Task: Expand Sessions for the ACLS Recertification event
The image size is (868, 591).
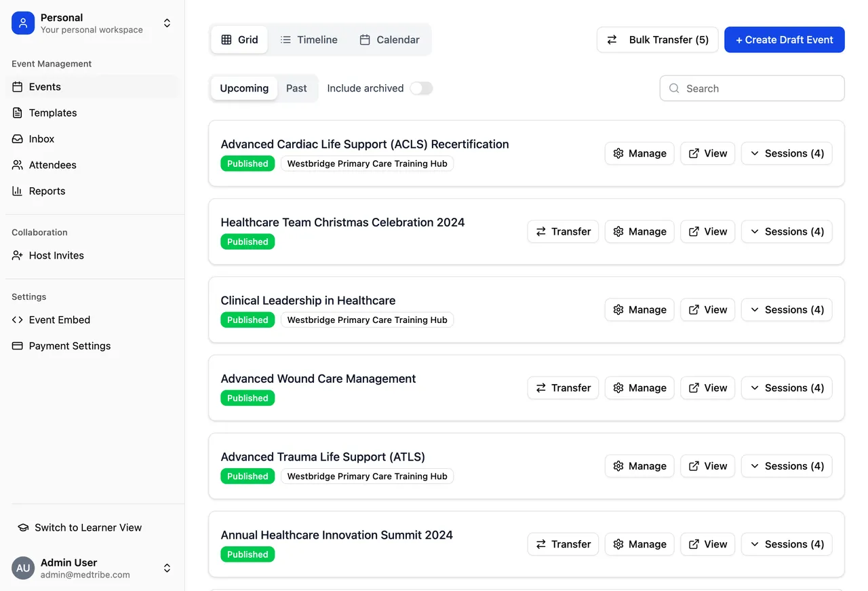Action: pyautogui.click(x=787, y=153)
